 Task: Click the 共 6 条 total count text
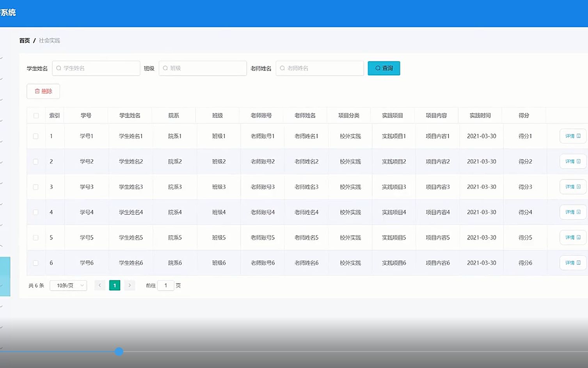click(x=36, y=286)
